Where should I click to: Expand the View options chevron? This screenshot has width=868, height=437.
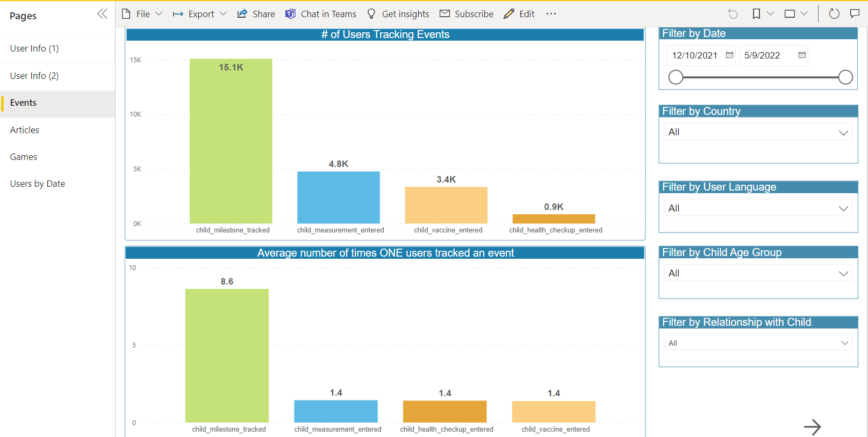(804, 14)
